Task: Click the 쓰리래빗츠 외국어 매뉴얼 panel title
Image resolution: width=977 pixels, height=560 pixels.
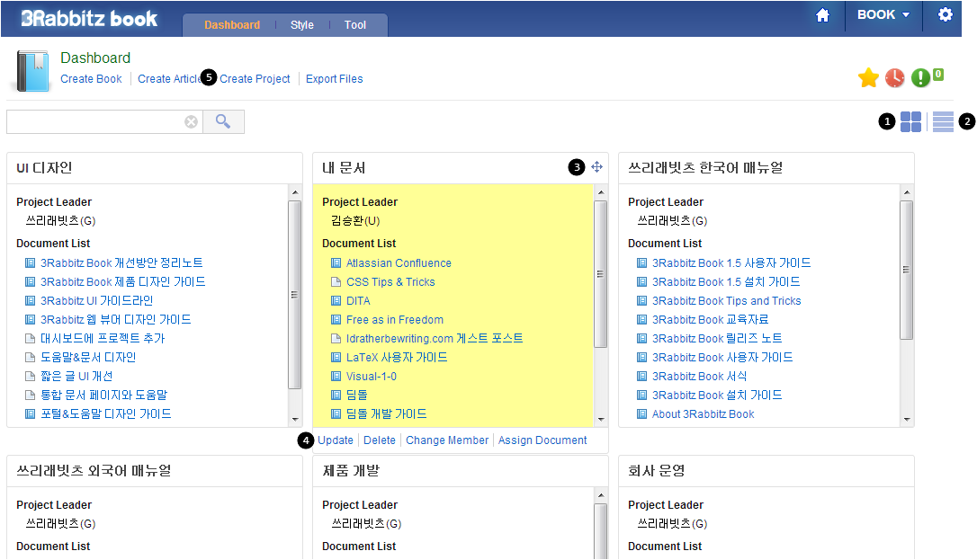Action: pos(94,471)
